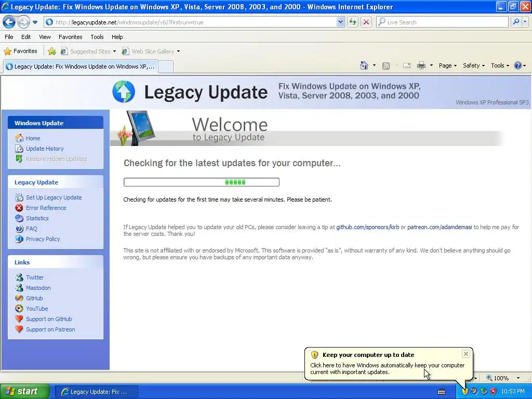The image size is (532, 399).
Task: Open the search provider dropdown arrow
Action: tap(525, 22)
